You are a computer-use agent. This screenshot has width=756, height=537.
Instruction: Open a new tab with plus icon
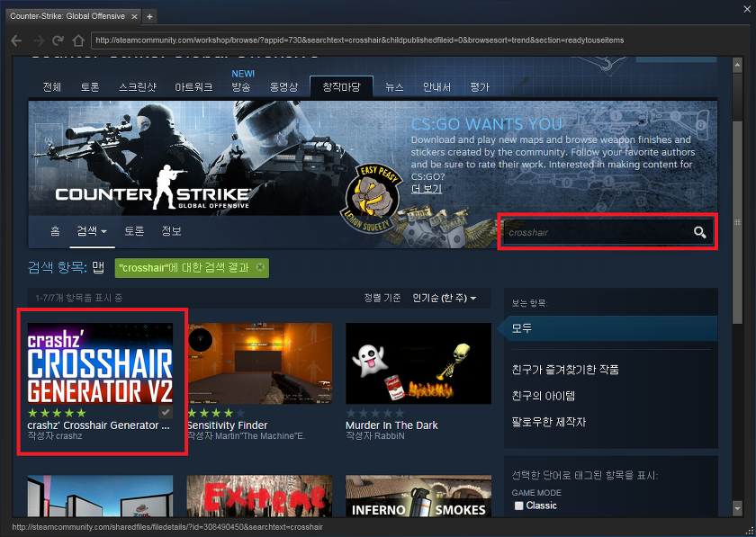coord(149,16)
